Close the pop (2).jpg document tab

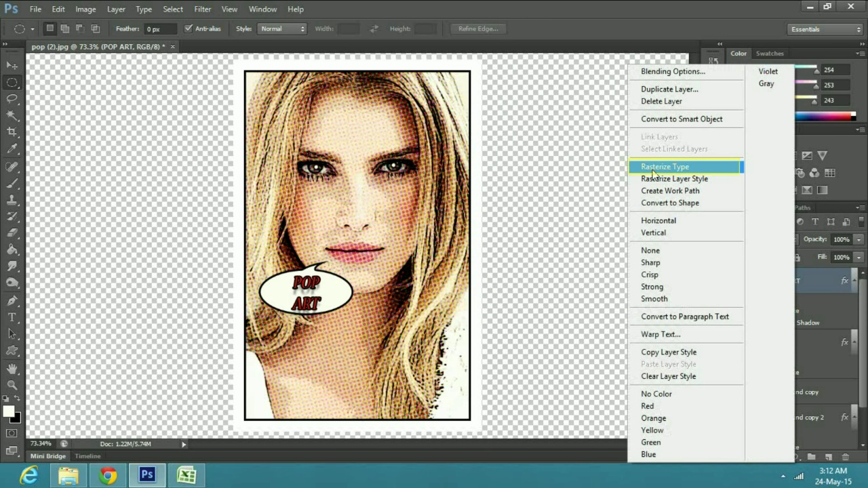172,47
